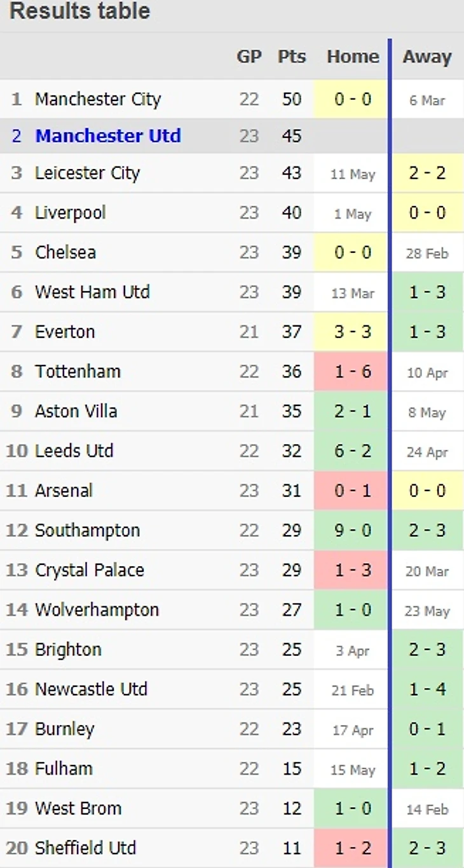Open the 14 Feb West Brom away fixture
This screenshot has height=868, width=464.
coord(427,810)
